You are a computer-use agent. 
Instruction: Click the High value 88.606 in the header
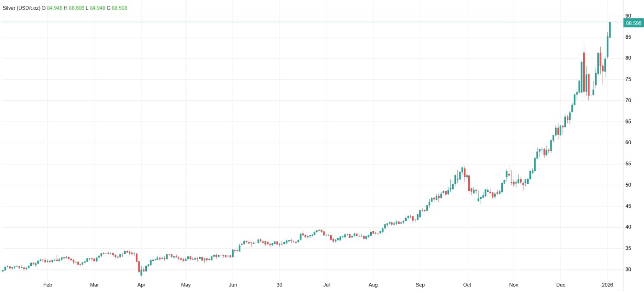(77, 8)
